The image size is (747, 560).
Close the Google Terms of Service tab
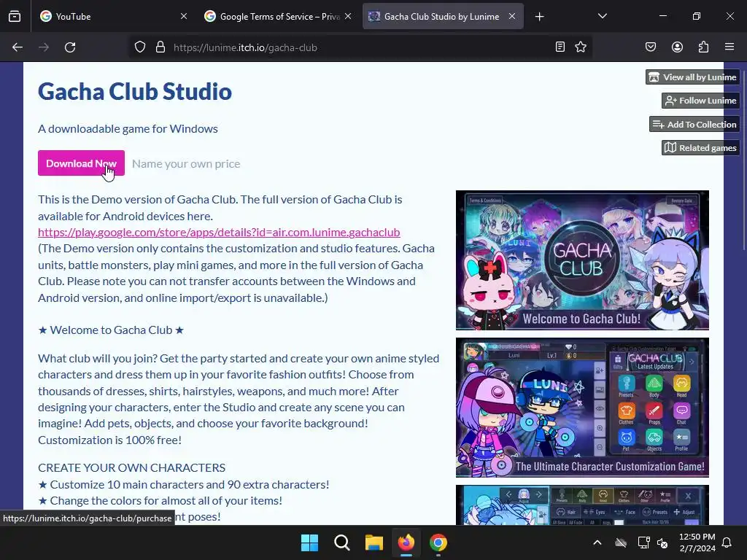(348, 16)
